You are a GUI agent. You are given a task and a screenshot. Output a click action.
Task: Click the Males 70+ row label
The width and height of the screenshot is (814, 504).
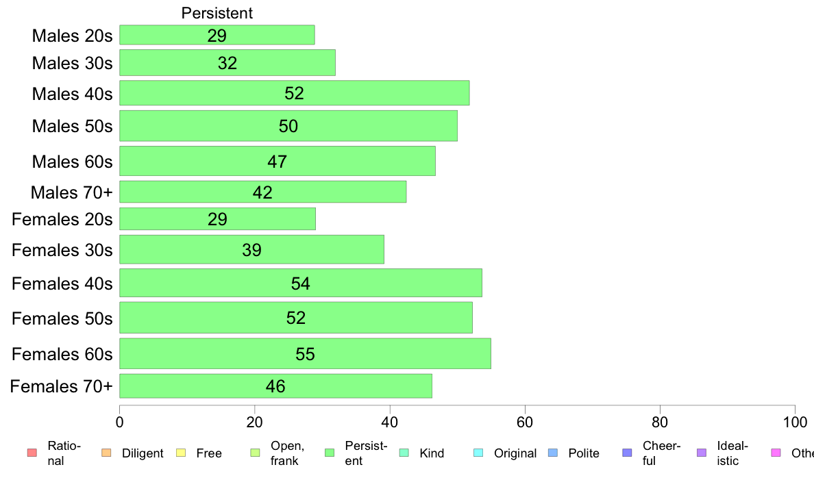click(x=72, y=192)
